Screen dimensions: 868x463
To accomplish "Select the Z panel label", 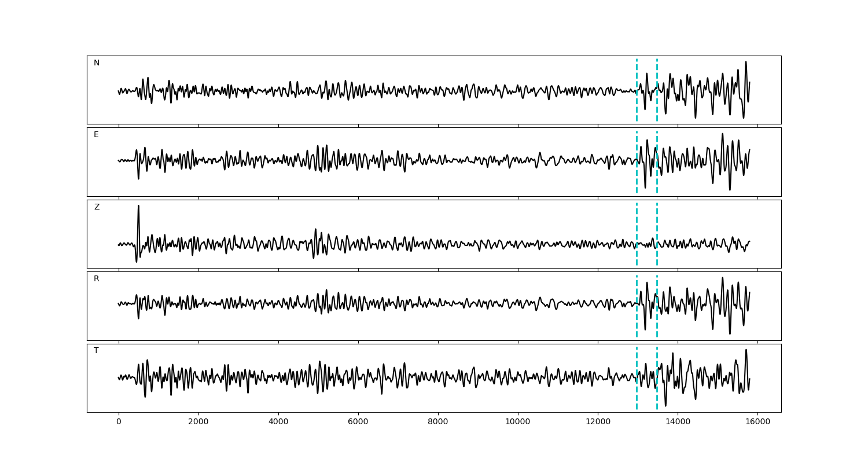I will pos(97,207).
